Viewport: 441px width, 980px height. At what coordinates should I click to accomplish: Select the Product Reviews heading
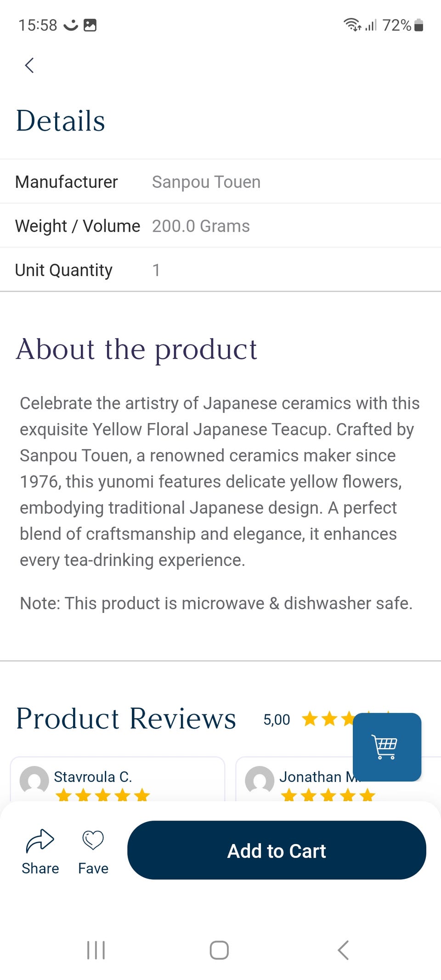126,719
